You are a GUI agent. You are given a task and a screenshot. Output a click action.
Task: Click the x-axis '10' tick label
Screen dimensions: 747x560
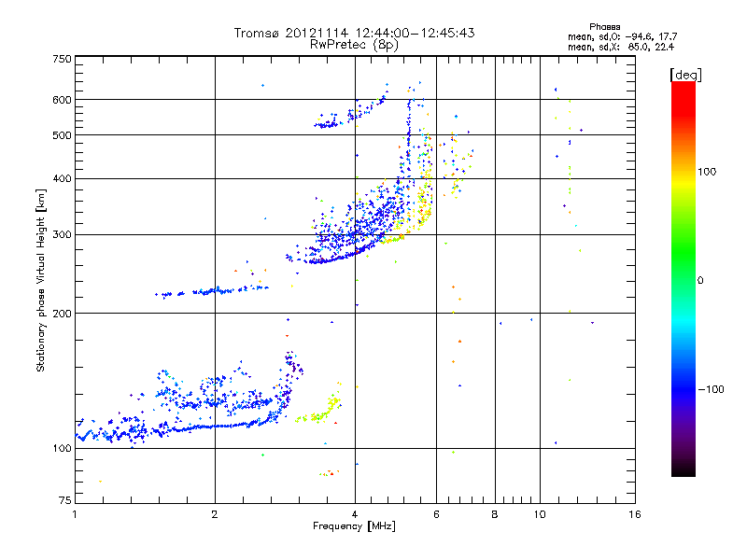pyautogui.click(x=540, y=514)
